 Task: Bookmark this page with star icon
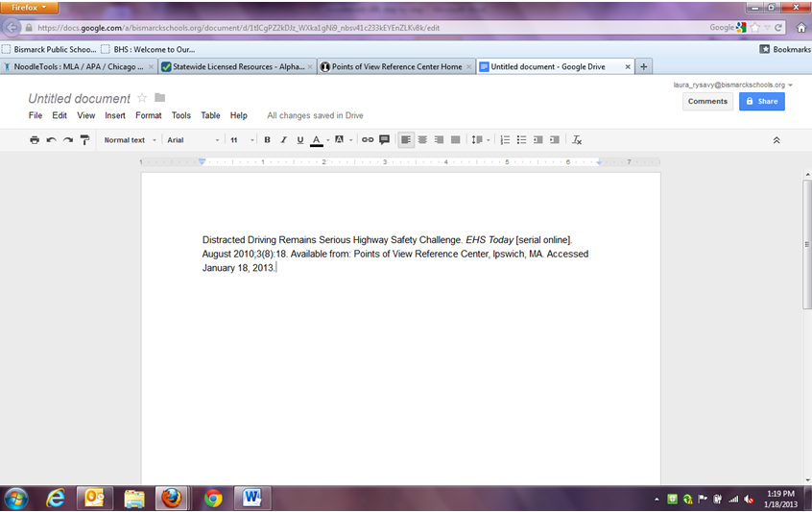pos(755,28)
